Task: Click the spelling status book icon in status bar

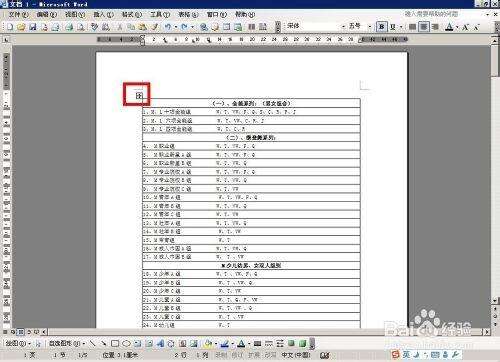Action: (325, 356)
